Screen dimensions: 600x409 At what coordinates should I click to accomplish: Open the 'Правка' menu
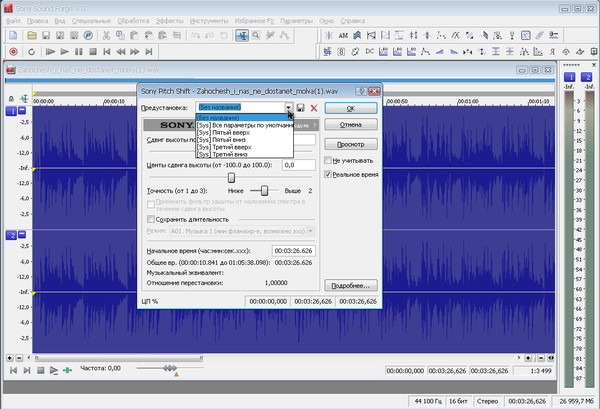pyautogui.click(x=38, y=21)
